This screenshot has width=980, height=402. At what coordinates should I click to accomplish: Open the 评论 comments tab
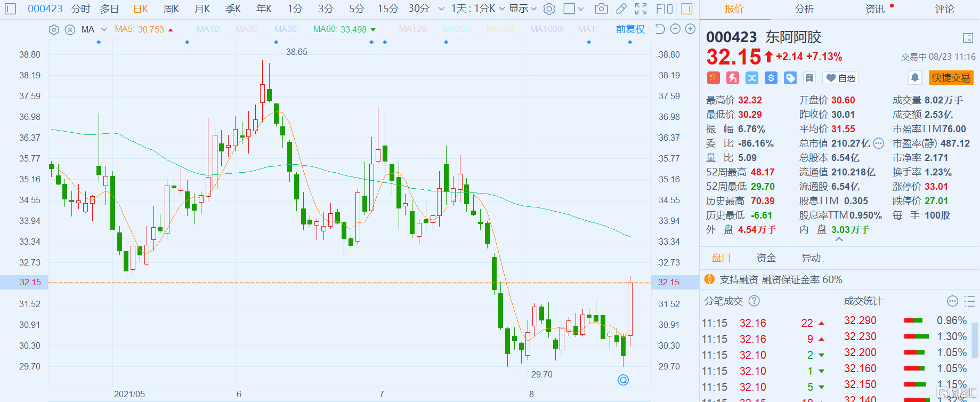point(945,9)
